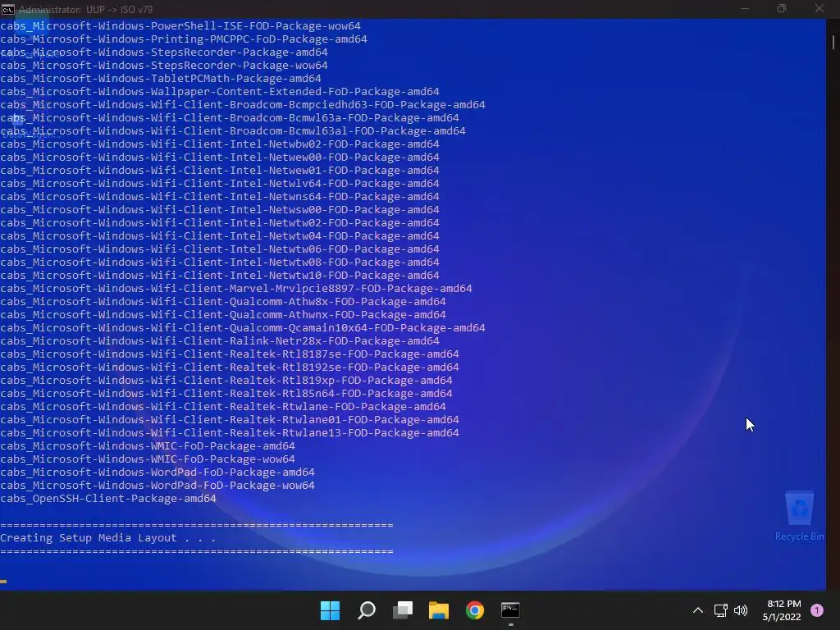
Task: Click the Intel-Netwbw02 package line
Action: (220, 144)
